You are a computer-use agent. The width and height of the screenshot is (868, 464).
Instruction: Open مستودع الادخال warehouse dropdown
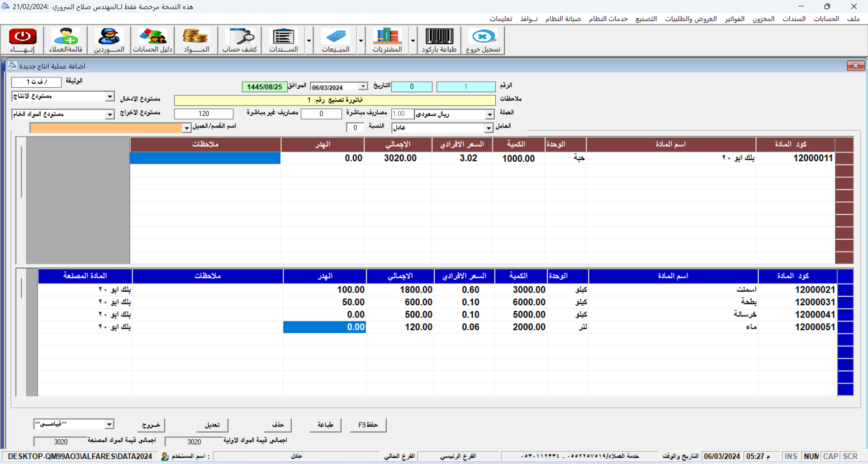[110, 96]
